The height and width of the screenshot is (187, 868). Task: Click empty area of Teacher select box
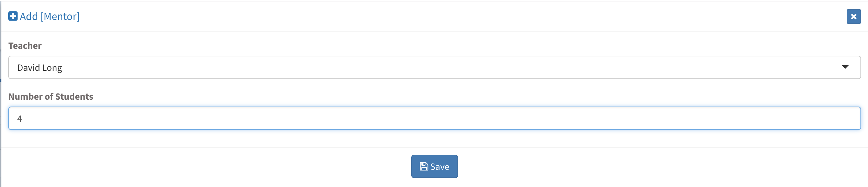[x=447, y=67]
